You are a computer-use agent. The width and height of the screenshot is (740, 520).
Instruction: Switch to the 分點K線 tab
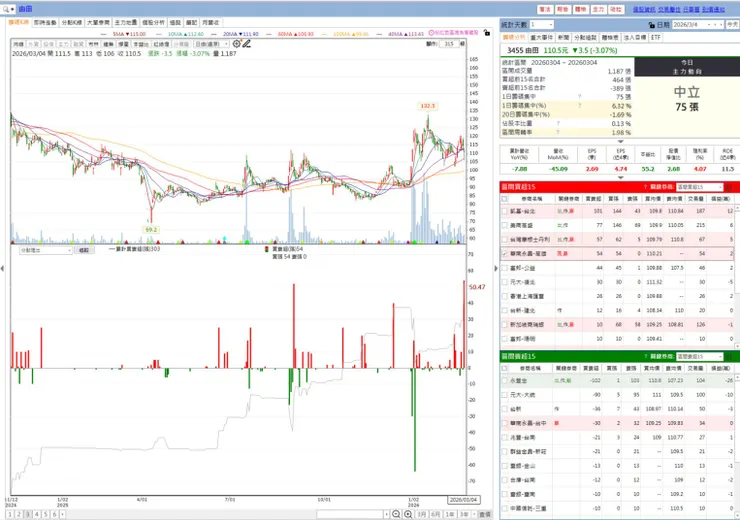(x=72, y=23)
